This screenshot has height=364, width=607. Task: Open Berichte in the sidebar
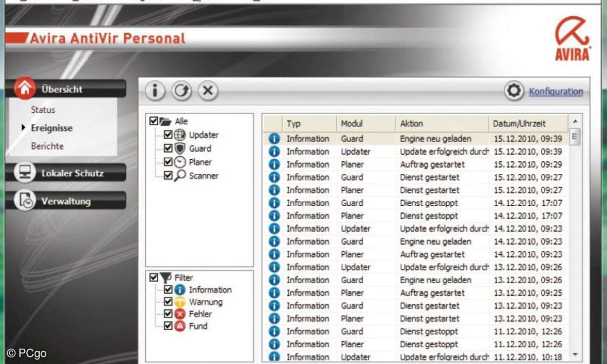(x=47, y=146)
